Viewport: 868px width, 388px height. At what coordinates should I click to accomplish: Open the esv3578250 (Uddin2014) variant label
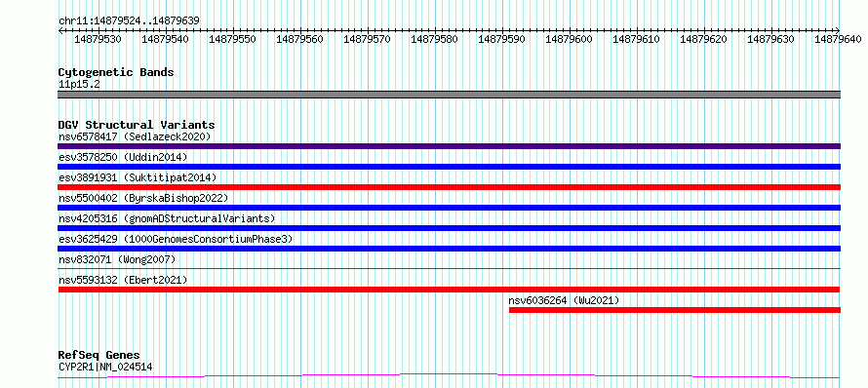click(123, 157)
